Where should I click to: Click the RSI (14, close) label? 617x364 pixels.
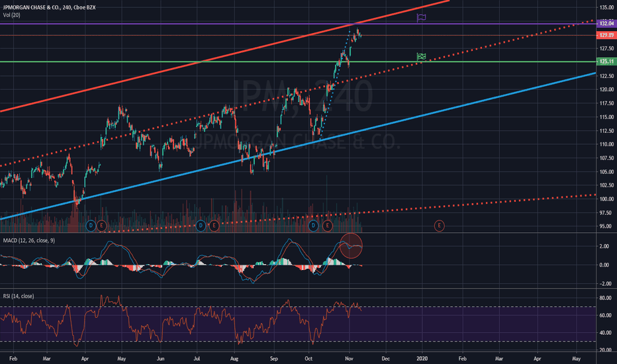coord(19,296)
